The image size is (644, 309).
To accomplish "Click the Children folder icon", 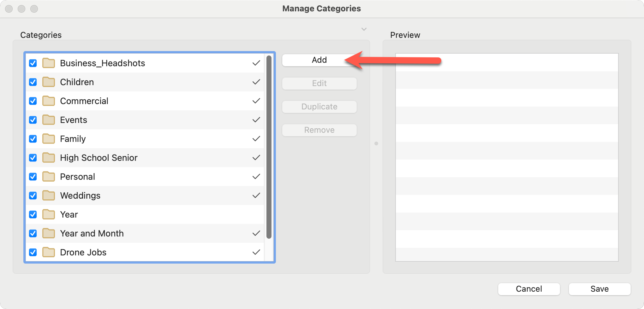I will pos(49,82).
